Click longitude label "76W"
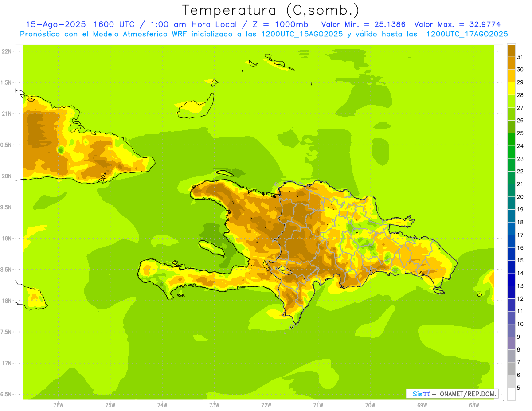This screenshot has width=532, height=411. 58,405
